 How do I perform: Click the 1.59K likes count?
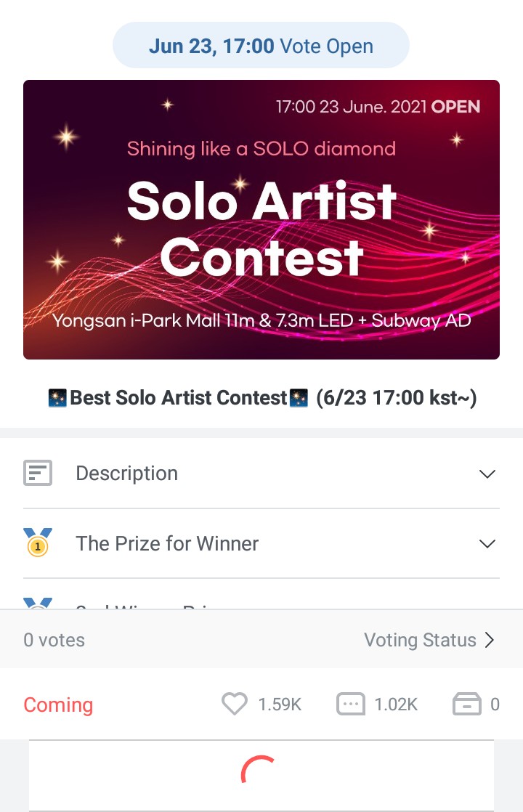[280, 704]
